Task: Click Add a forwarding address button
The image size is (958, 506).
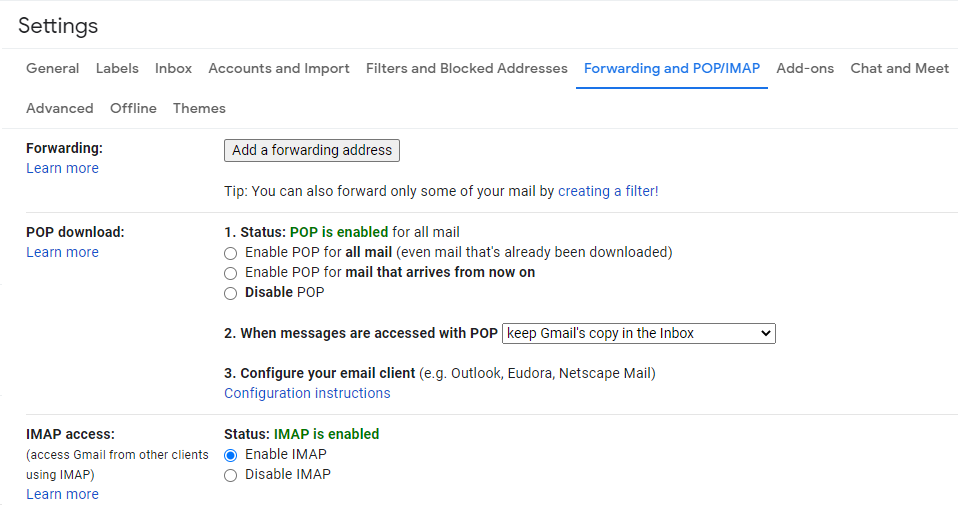Action: tap(312, 150)
